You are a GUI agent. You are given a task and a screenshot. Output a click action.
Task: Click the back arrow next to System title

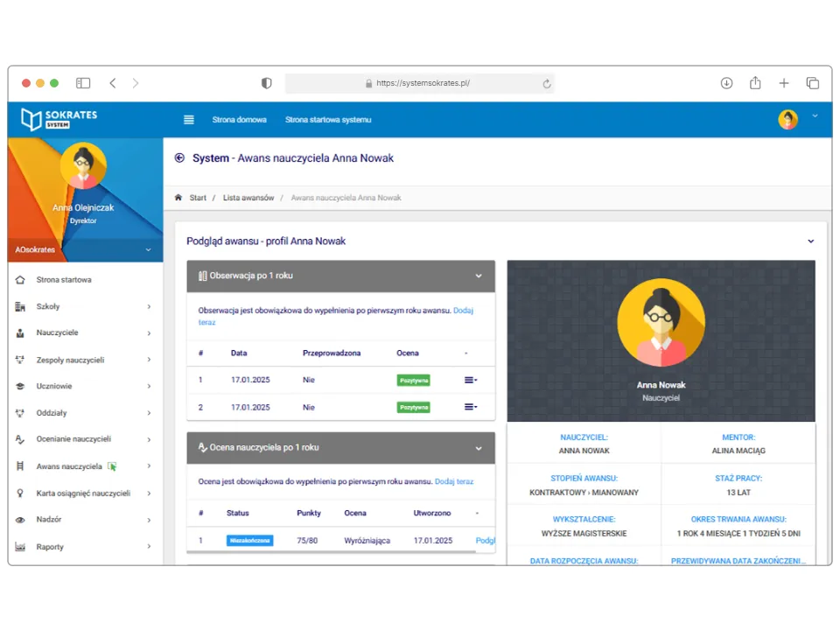[x=179, y=158]
